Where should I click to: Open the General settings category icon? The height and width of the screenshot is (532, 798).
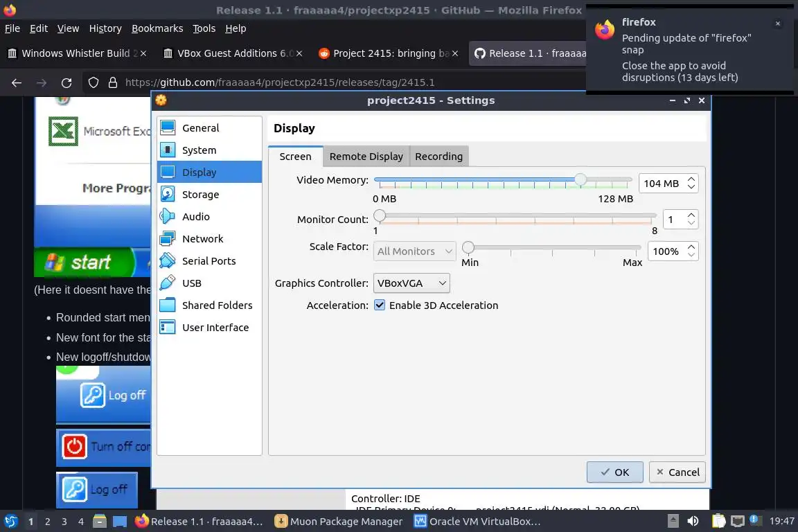[x=168, y=127]
